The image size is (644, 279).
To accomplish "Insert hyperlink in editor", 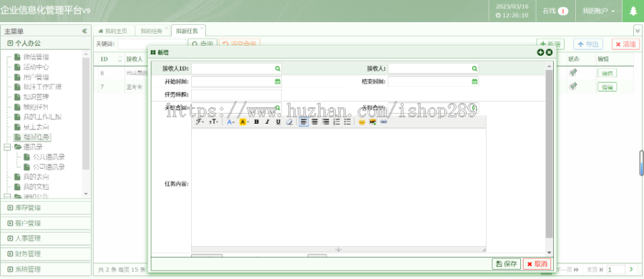I will pos(384,122).
